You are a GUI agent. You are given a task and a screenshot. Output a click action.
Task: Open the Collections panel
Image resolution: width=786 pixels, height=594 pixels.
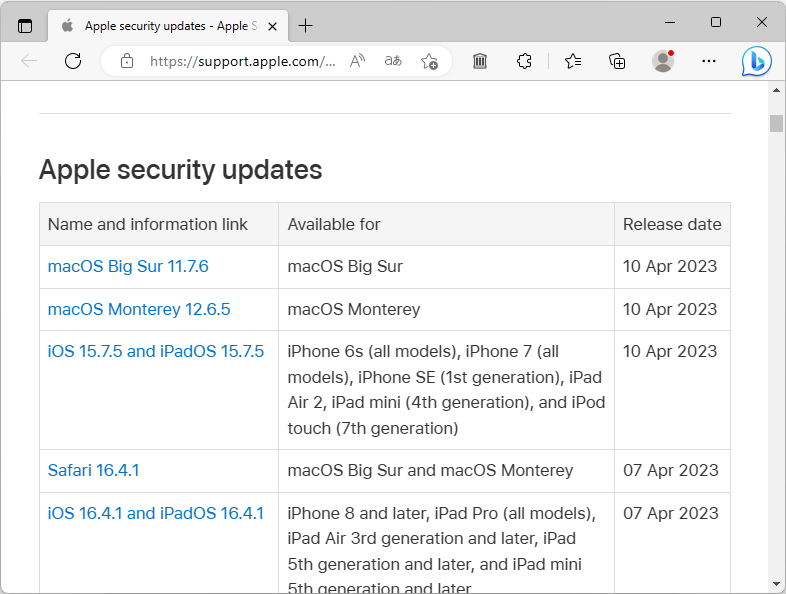click(x=617, y=61)
